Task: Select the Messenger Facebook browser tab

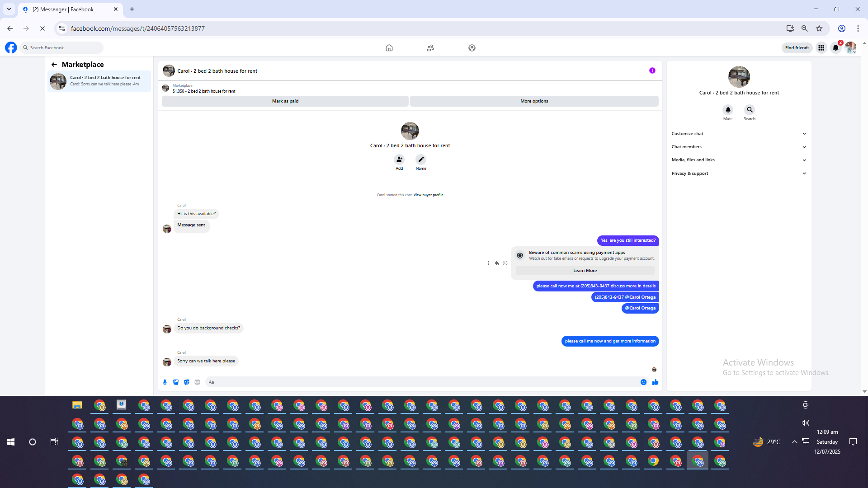Action: (x=70, y=9)
